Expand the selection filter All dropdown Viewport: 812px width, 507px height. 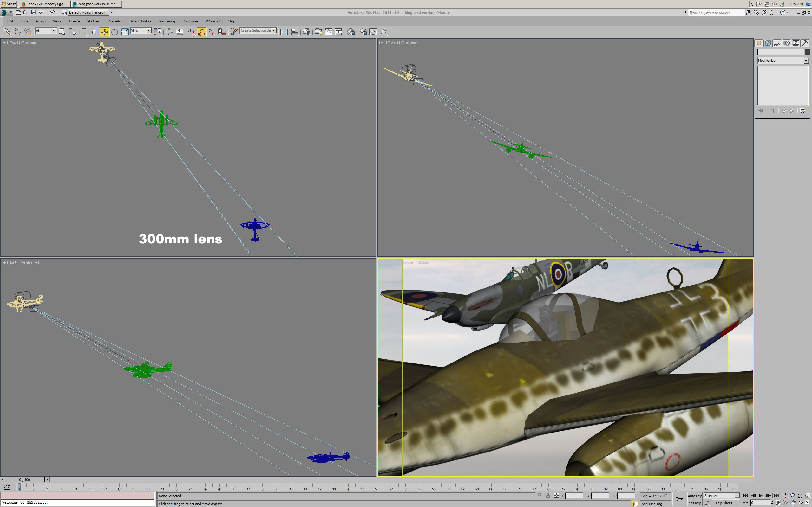pyautogui.click(x=54, y=30)
